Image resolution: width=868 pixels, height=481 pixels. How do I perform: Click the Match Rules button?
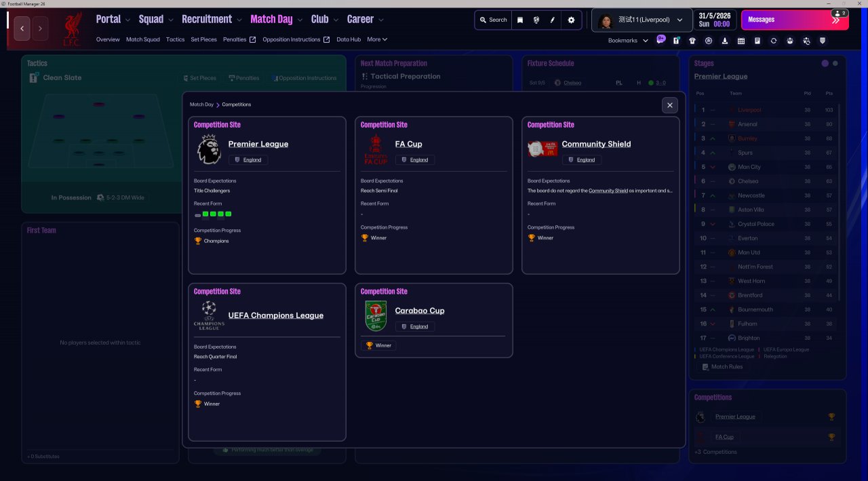point(722,367)
